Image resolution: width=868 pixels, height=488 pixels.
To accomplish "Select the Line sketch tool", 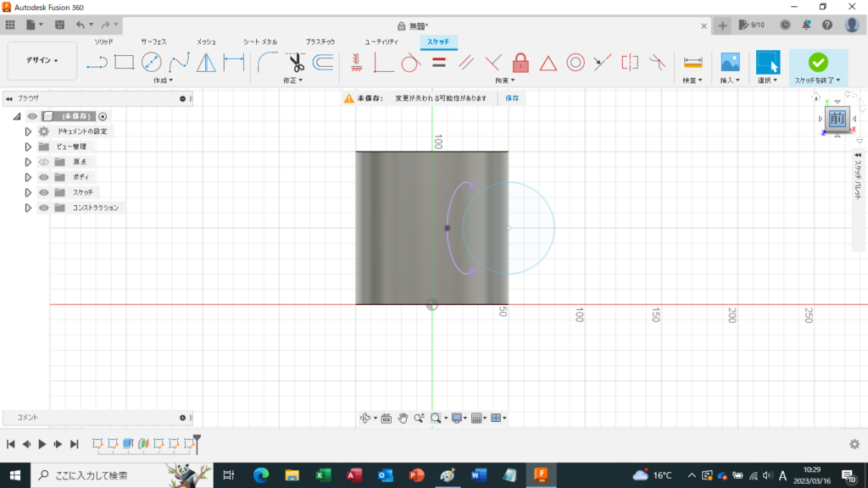I will point(97,63).
